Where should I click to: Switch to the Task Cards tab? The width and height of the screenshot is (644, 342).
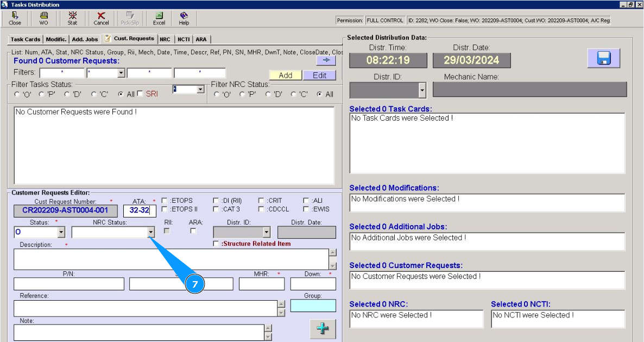click(x=26, y=39)
